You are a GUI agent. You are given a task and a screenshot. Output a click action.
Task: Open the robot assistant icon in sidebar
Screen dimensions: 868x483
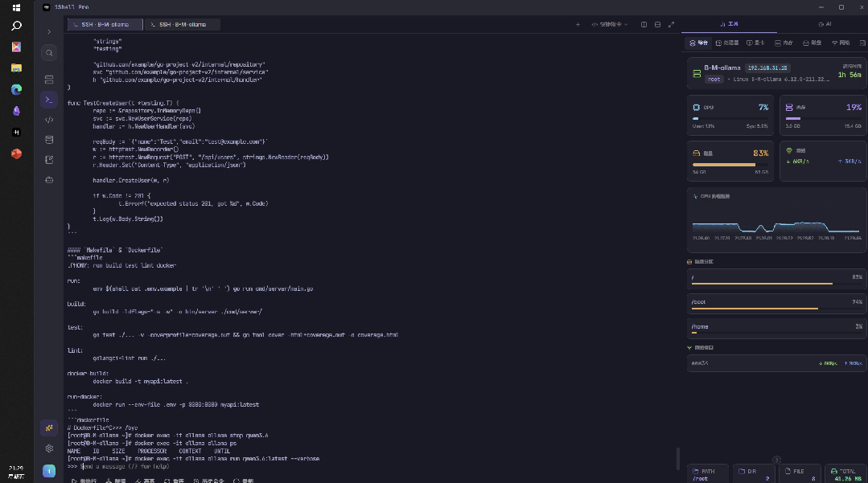click(49, 180)
